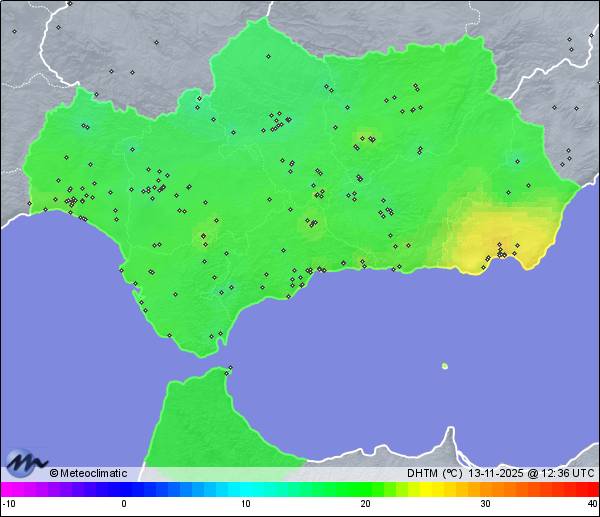Viewport: 600px width, 517px height.
Task: Click the Meteoclimatic wave logo
Action: tap(26, 462)
